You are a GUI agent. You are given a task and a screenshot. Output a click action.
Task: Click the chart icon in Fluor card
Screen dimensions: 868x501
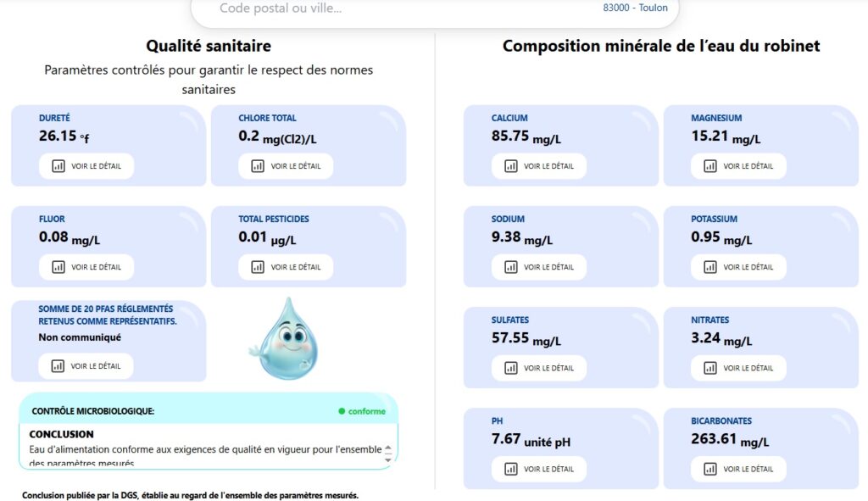pyautogui.click(x=58, y=267)
